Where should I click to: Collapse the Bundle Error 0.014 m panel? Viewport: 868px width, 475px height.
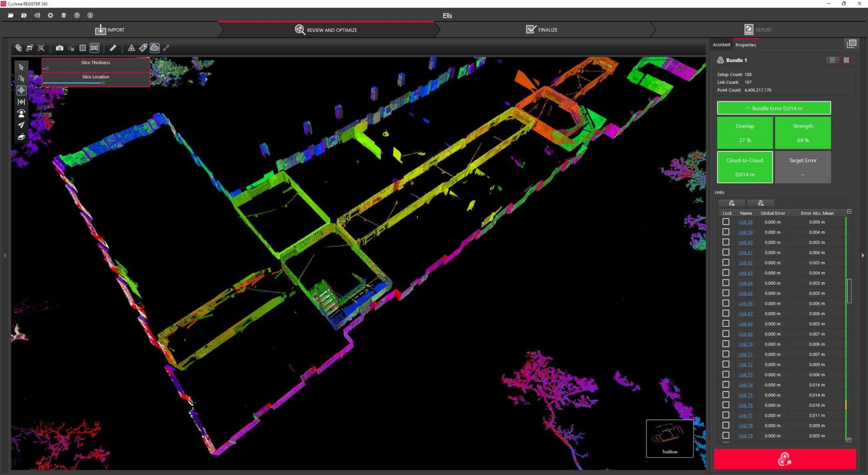click(x=773, y=108)
